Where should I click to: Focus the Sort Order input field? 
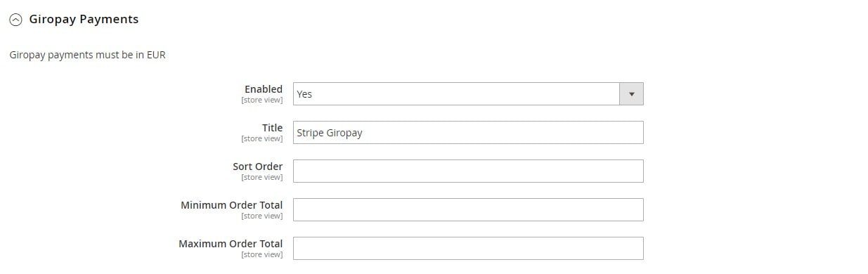click(x=468, y=171)
